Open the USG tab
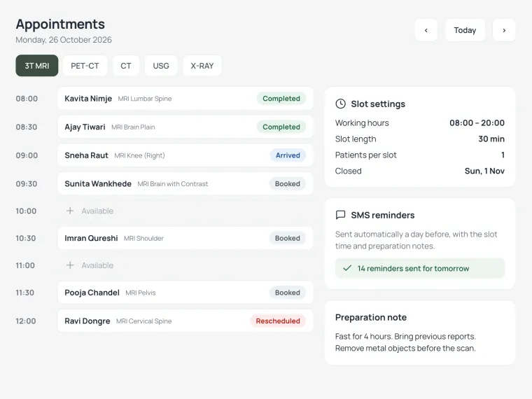Screen dimensions: 532x399 (161, 66)
